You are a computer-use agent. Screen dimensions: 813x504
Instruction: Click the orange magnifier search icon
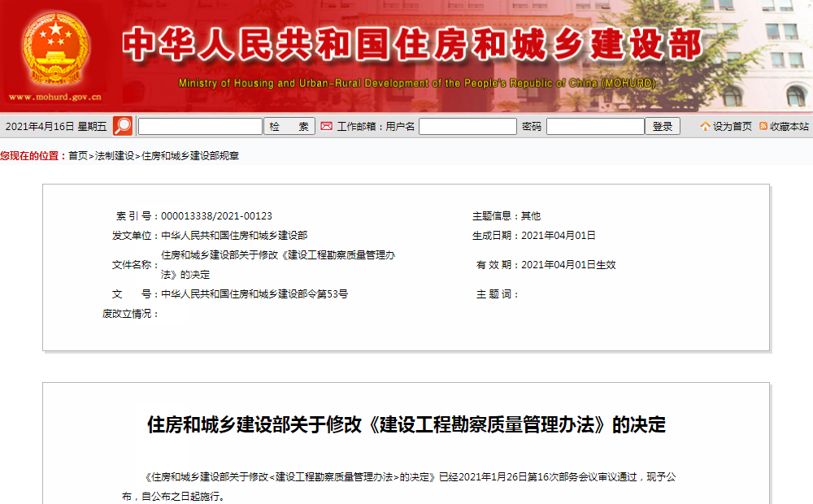[x=123, y=126]
